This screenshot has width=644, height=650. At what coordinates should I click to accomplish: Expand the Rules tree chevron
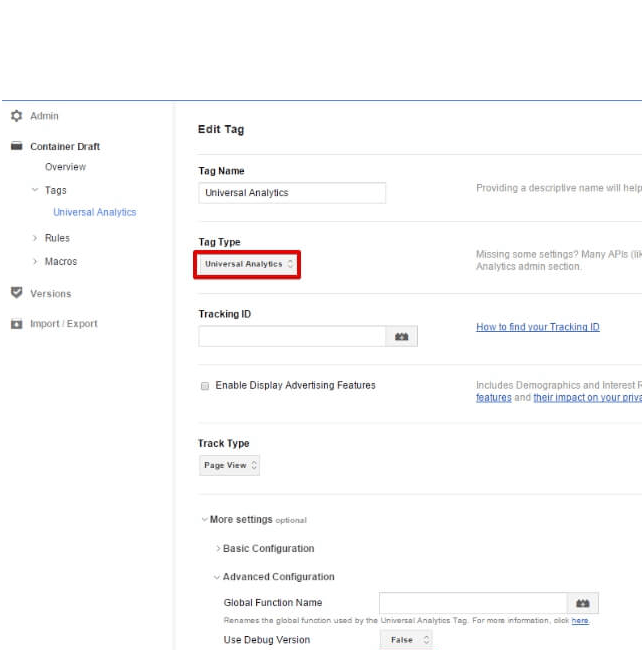(x=35, y=238)
